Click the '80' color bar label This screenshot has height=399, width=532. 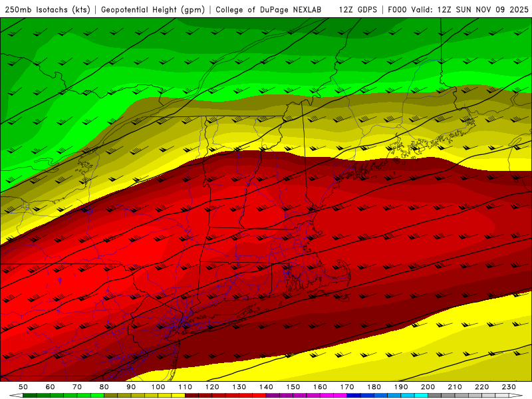point(104,387)
